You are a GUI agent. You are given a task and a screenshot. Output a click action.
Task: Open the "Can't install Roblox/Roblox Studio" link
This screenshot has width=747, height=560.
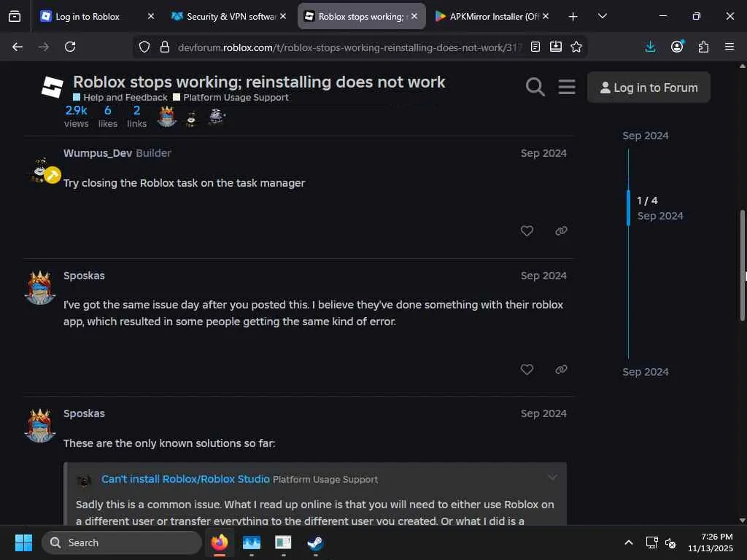tap(185, 479)
